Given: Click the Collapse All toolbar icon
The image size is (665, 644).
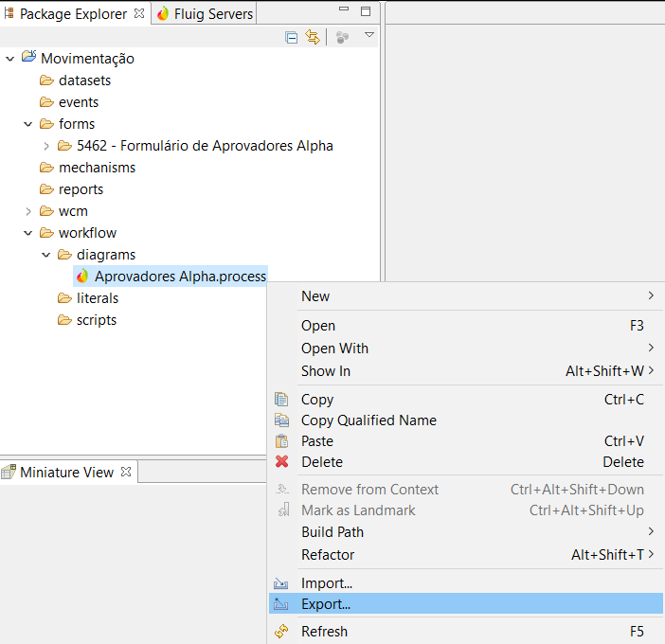Looking at the screenshot, I should click(x=292, y=37).
